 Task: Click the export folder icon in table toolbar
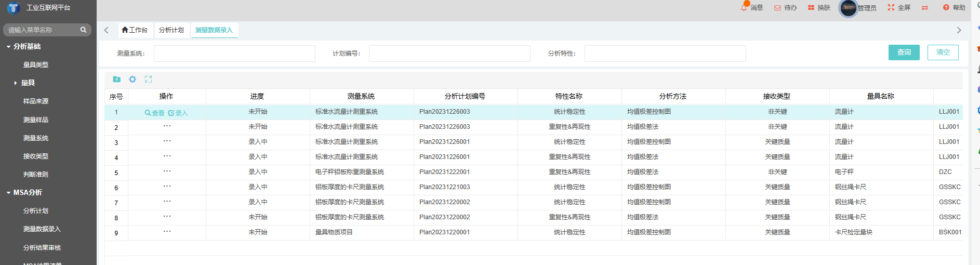point(116,79)
